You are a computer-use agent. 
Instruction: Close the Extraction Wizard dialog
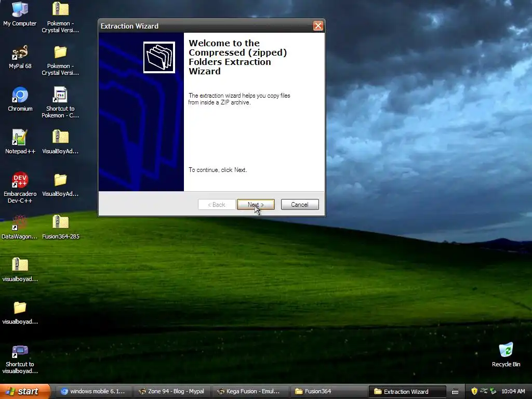coord(318,26)
